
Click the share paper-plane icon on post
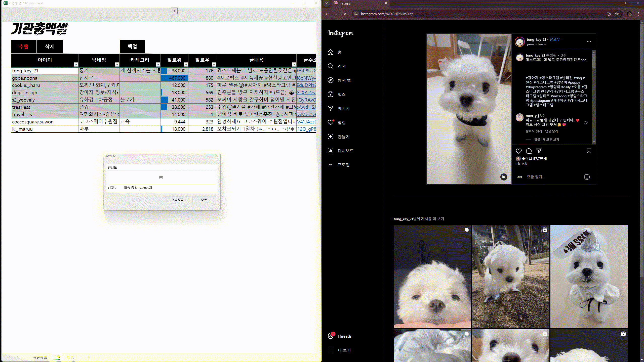pyautogui.click(x=539, y=151)
